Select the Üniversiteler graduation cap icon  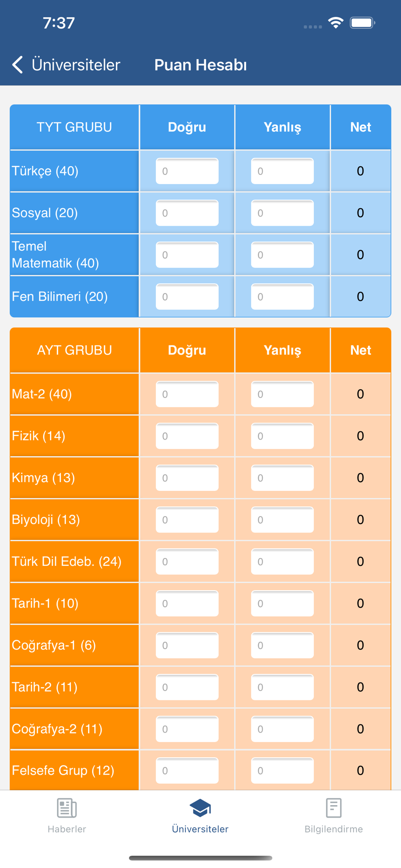point(200,808)
